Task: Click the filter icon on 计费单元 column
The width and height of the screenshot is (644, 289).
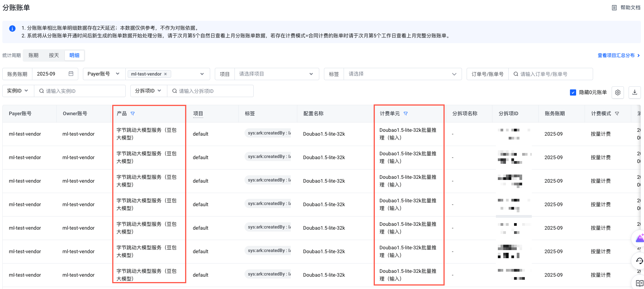Action: tap(406, 114)
